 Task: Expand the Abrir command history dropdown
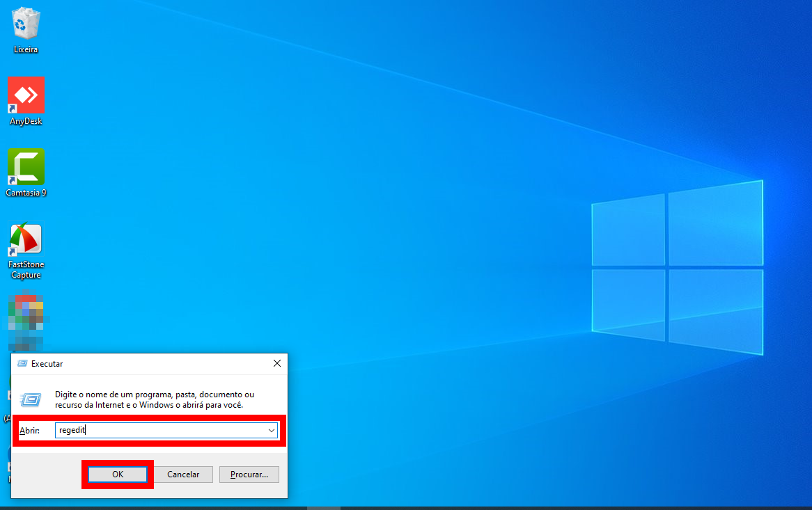coord(272,431)
